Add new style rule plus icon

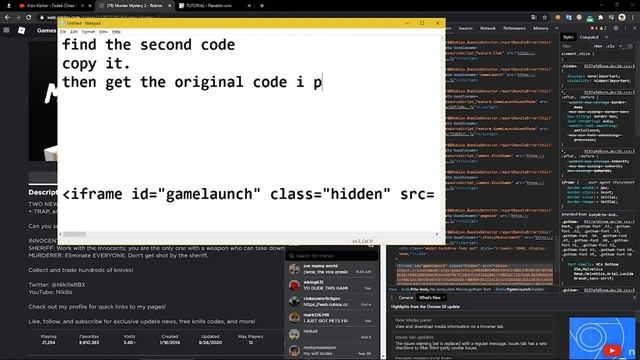[x=621, y=46]
